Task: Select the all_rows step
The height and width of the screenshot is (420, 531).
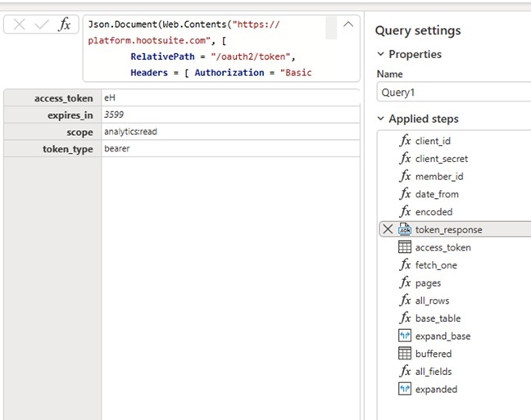Action: coord(432,300)
